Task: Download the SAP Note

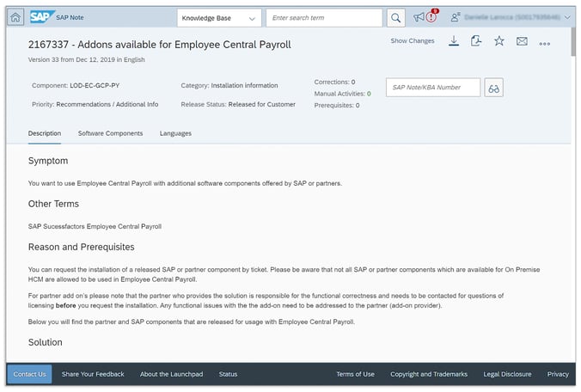Action: (x=454, y=41)
